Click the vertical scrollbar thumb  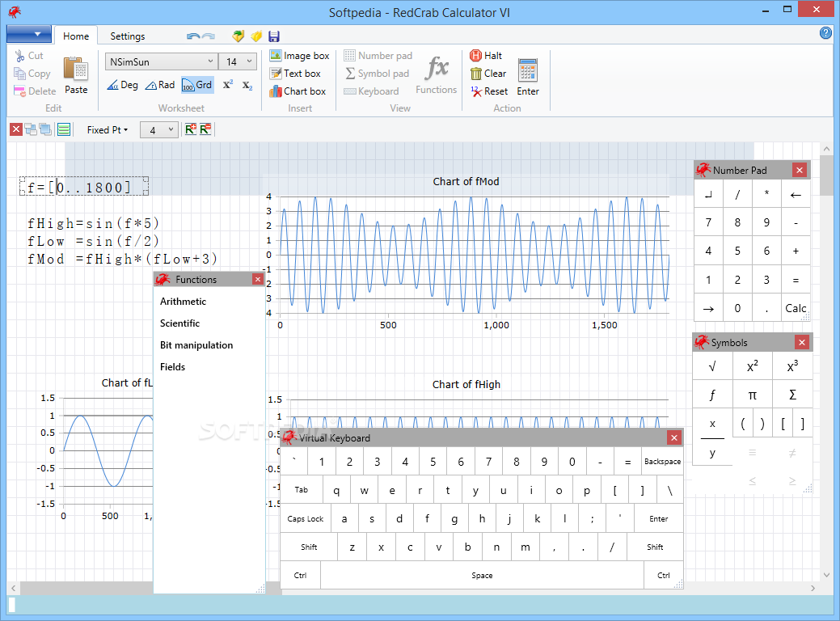click(826, 175)
